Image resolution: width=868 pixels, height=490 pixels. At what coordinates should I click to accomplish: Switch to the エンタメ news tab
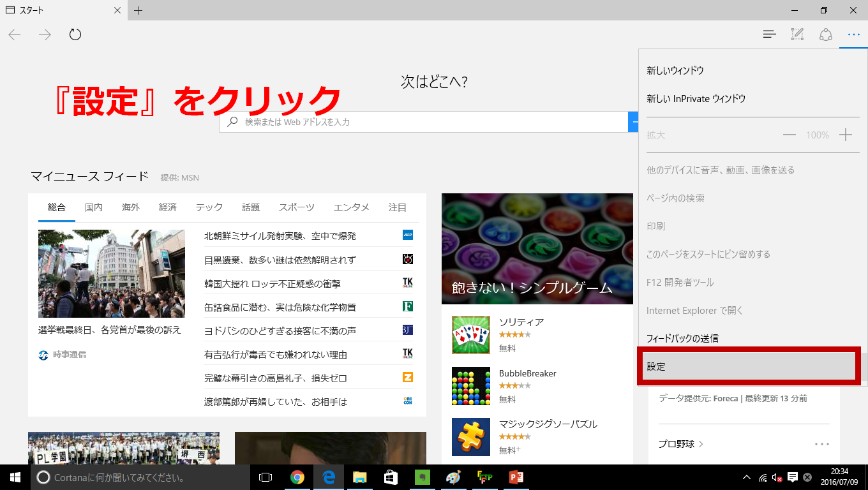(x=352, y=207)
